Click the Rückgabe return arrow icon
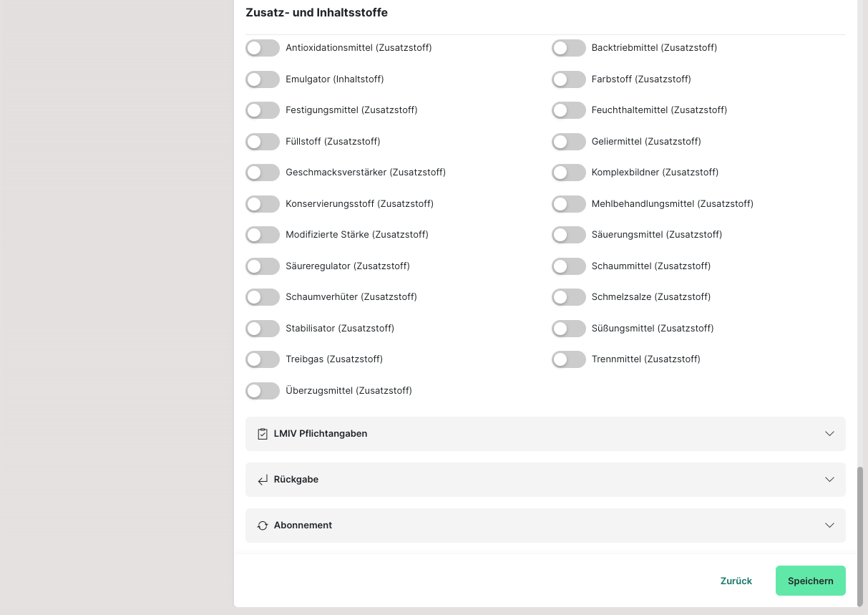868x615 pixels. (263, 480)
